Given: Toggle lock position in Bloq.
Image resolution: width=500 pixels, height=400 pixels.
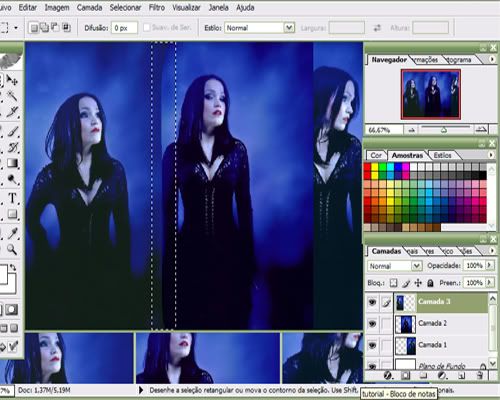Looking at the screenshot, I should tap(418, 283).
